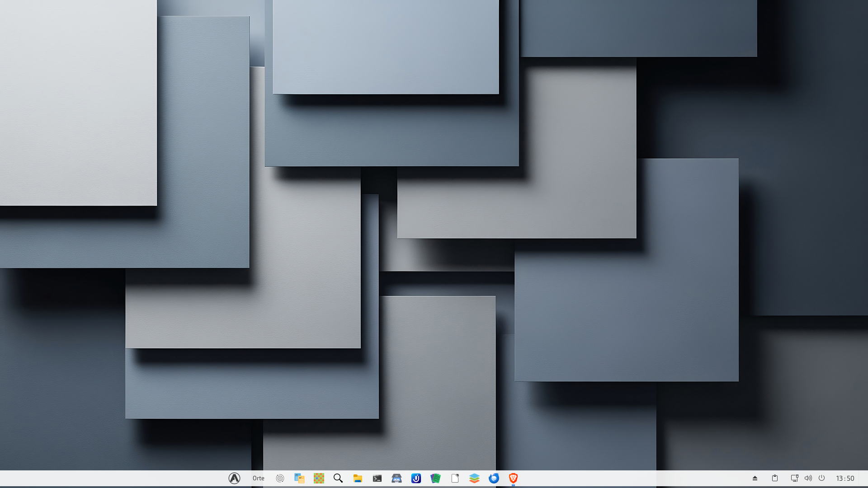Open the Thunderbird mail client
868x488 pixels.
click(x=494, y=478)
